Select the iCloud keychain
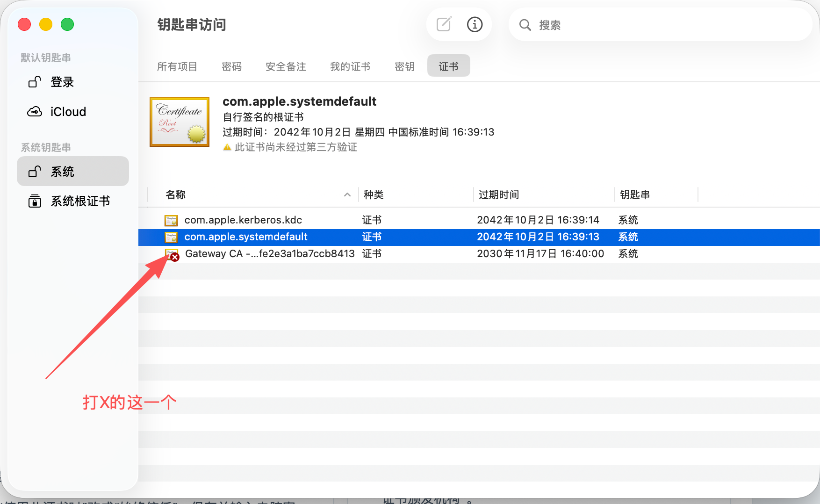The height and width of the screenshot is (504, 820). (x=73, y=112)
